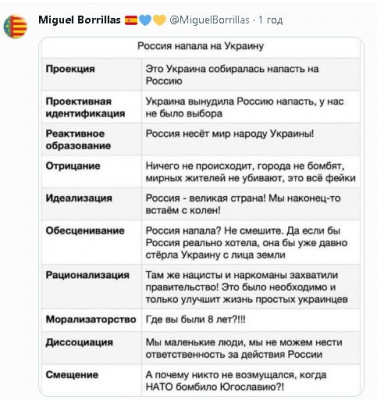Click the 'Где вы были 8 лет?!!!' text

(196, 319)
